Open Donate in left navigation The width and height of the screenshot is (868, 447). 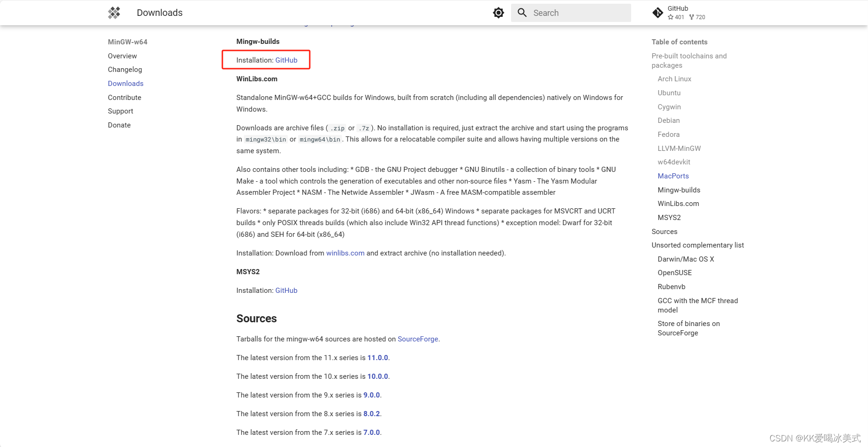click(x=119, y=125)
